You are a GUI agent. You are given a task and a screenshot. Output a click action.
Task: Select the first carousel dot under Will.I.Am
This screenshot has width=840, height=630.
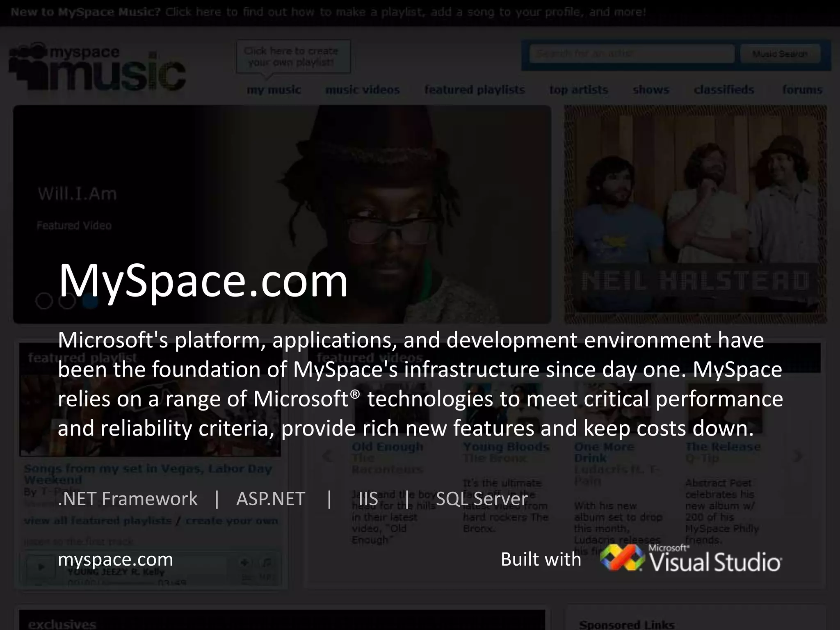click(44, 301)
